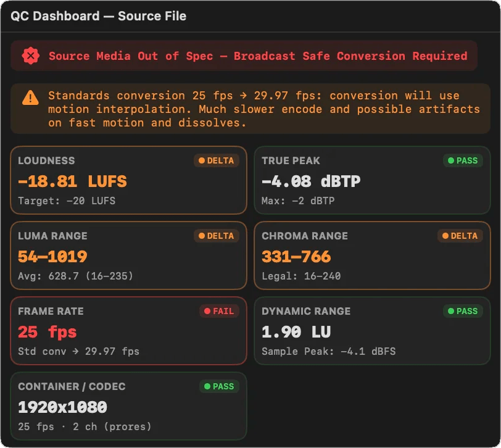Select the 'QC Dashboard — Source File' title

[99, 16]
